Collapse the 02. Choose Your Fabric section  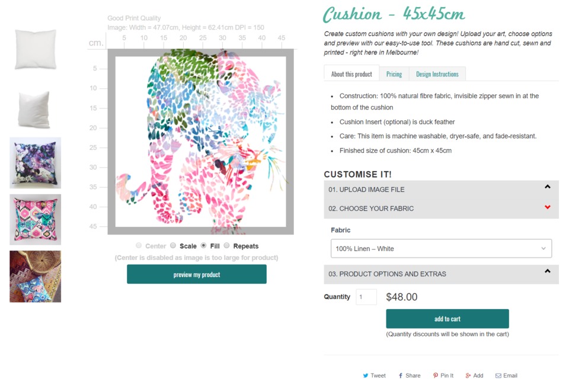pyautogui.click(x=441, y=208)
